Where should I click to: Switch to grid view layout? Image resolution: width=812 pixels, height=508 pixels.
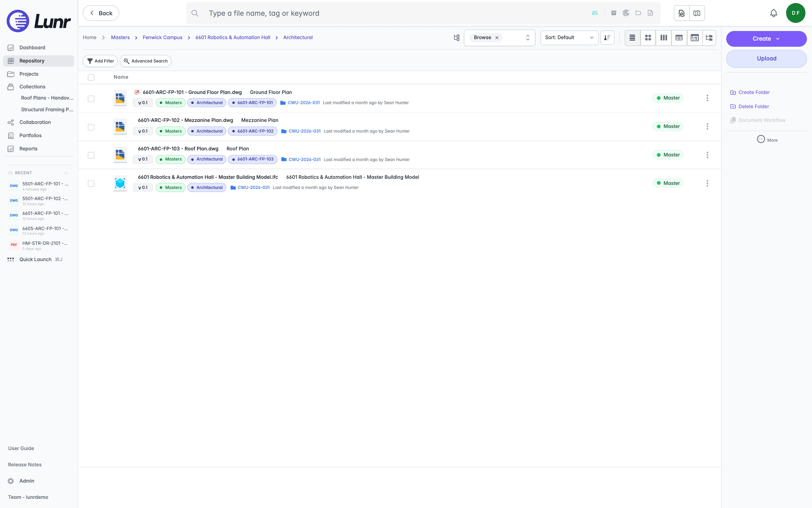[648, 38]
